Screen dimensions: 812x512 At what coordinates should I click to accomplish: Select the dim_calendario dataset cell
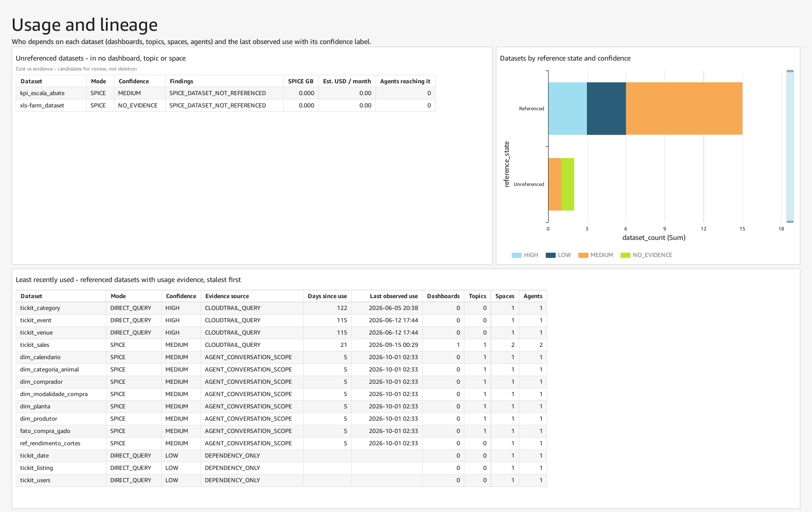[x=61, y=357]
